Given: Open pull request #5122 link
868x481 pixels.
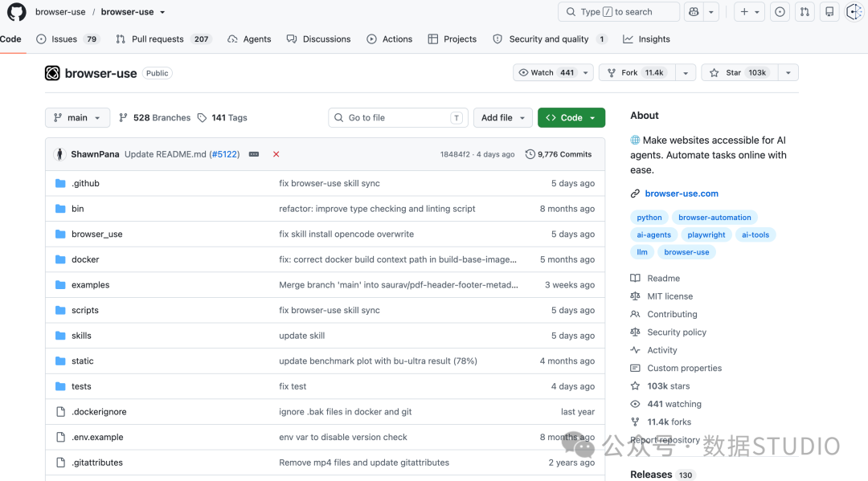Looking at the screenshot, I should pos(224,154).
